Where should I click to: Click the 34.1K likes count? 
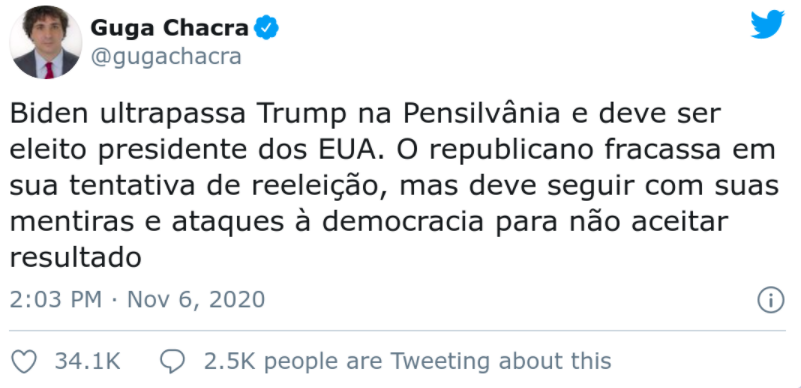coord(87,362)
